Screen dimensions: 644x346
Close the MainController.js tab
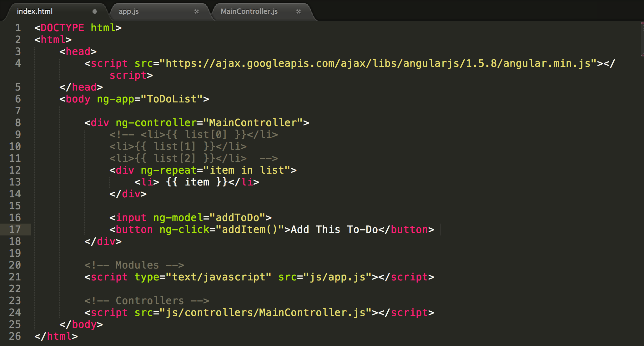(x=299, y=12)
